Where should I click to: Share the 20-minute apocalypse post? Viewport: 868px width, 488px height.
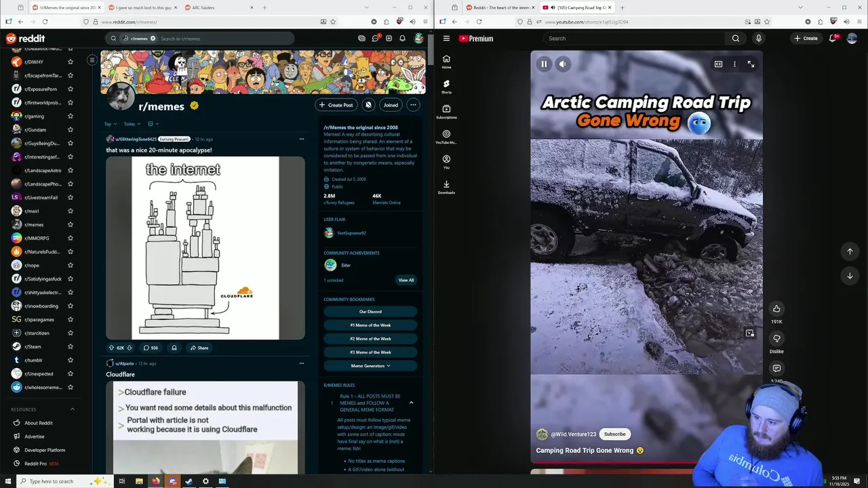coord(199,348)
